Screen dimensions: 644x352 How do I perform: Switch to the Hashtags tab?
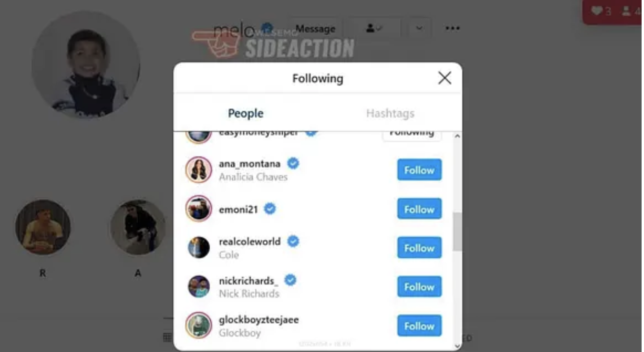click(390, 113)
